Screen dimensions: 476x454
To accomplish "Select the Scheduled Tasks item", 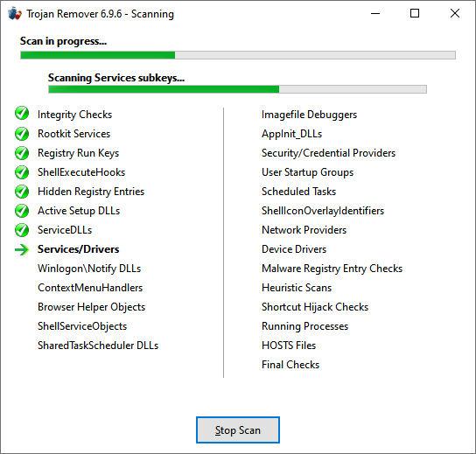I will click(x=298, y=192).
